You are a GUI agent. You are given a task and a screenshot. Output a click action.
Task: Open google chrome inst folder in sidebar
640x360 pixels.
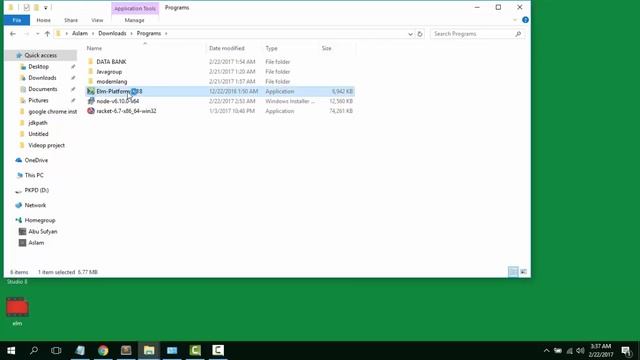[52, 111]
